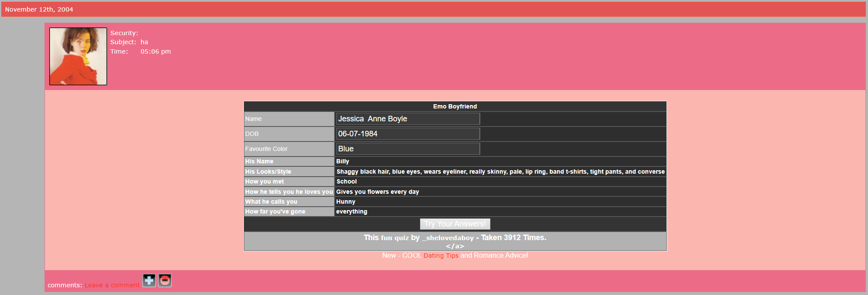Click the Name label cell
The width and height of the screenshot is (868, 295).
[289, 119]
